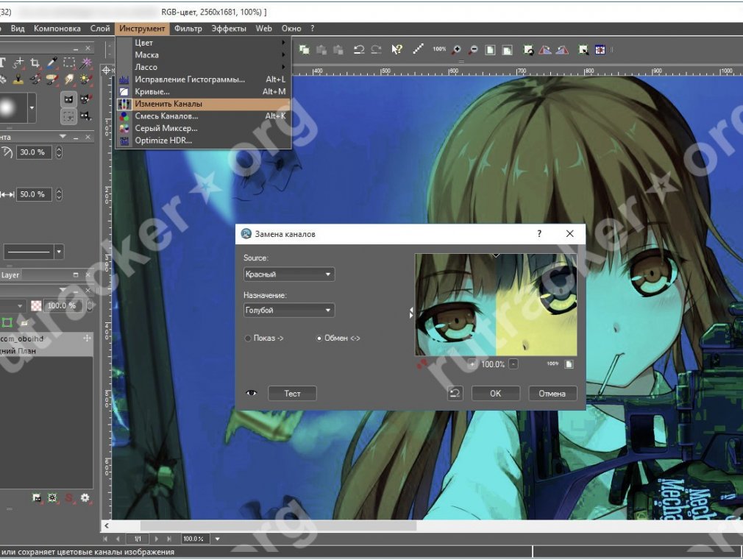The image size is (743, 560).
Task: Select the rectangular Marquee selection tool
Action: [69, 63]
